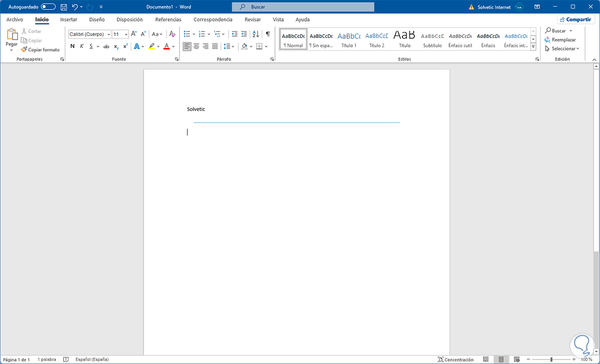Center-align the paragraph text

coord(196,46)
